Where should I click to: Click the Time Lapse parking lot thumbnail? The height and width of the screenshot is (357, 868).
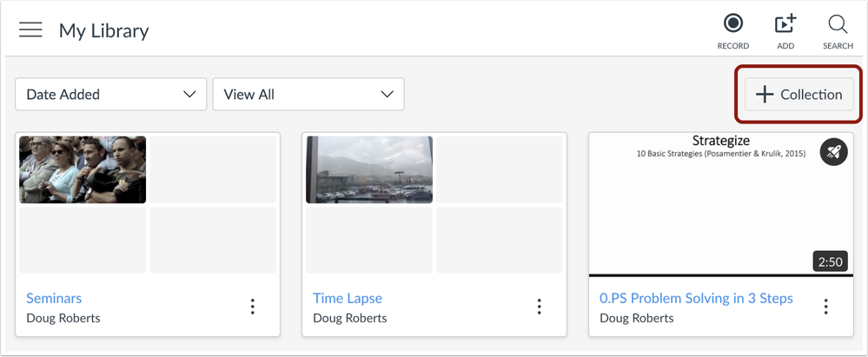click(369, 169)
